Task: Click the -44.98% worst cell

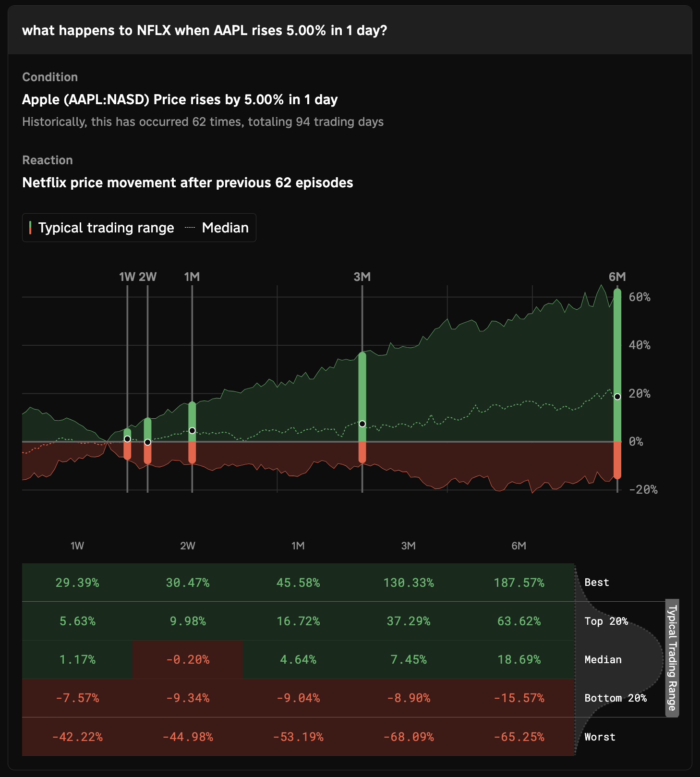Action: coord(188,737)
